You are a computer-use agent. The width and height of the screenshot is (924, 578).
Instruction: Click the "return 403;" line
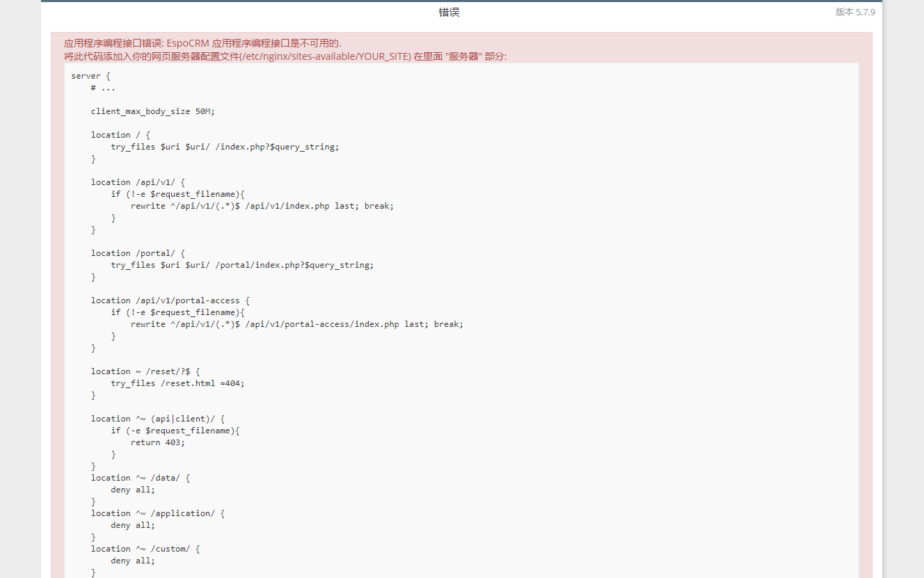point(158,442)
